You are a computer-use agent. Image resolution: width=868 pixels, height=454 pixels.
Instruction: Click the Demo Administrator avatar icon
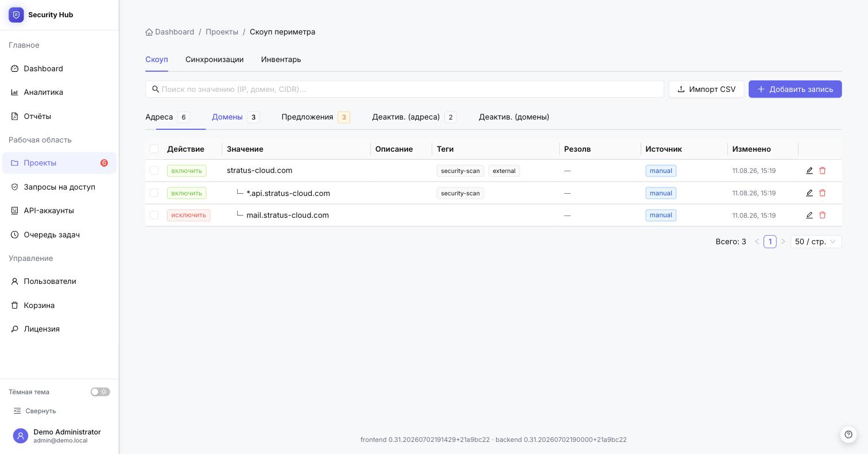coord(21,436)
